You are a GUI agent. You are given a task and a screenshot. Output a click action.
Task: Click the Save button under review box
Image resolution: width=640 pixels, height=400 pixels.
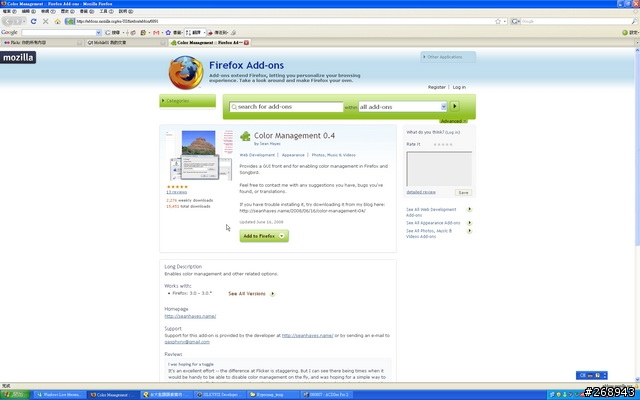(463, 192)
